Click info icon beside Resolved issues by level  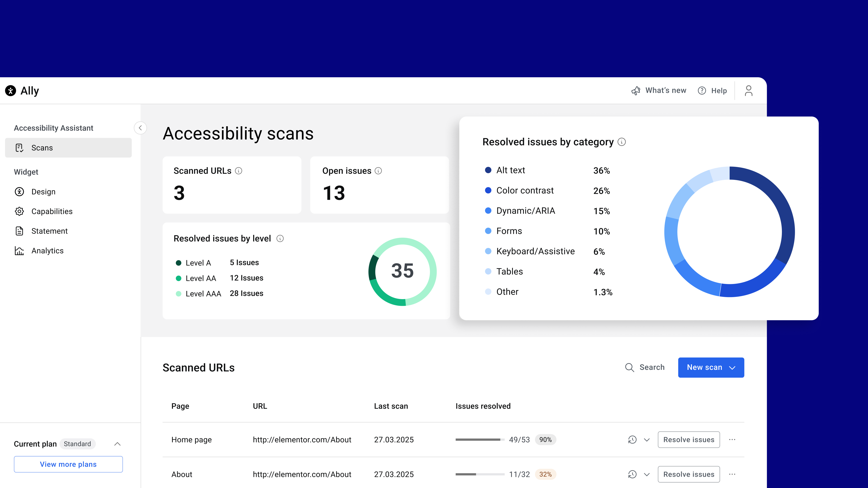point(280,238)
